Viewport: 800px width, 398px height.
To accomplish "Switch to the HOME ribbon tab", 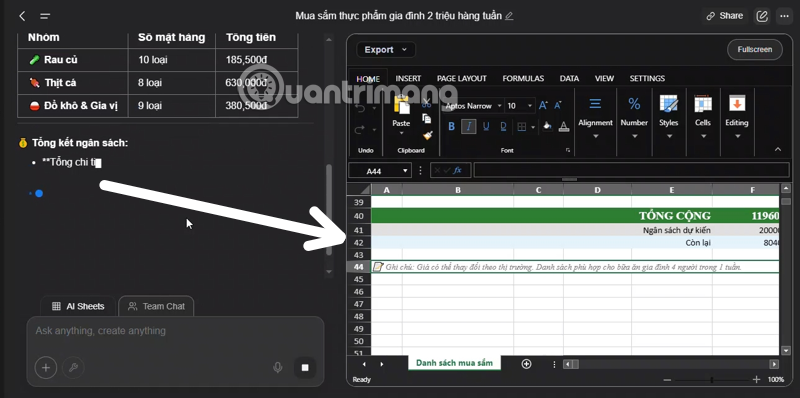I will (368, 79).
